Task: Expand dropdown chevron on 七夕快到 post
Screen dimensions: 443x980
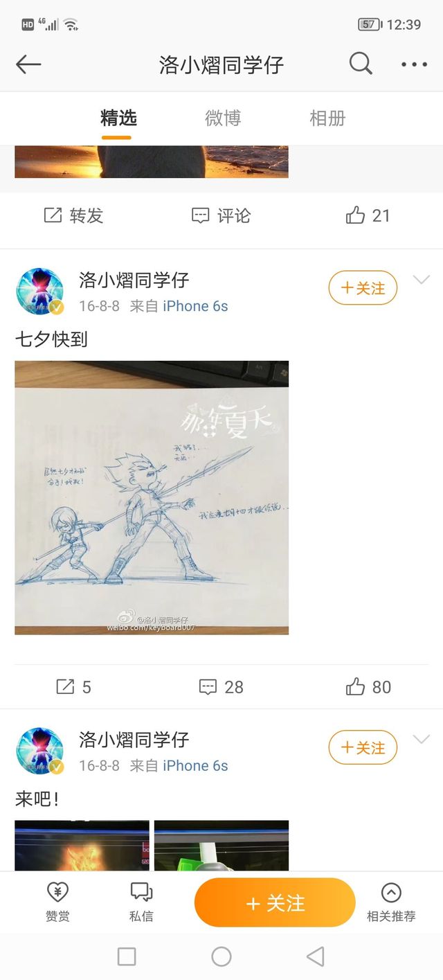Action: (422, 279)
